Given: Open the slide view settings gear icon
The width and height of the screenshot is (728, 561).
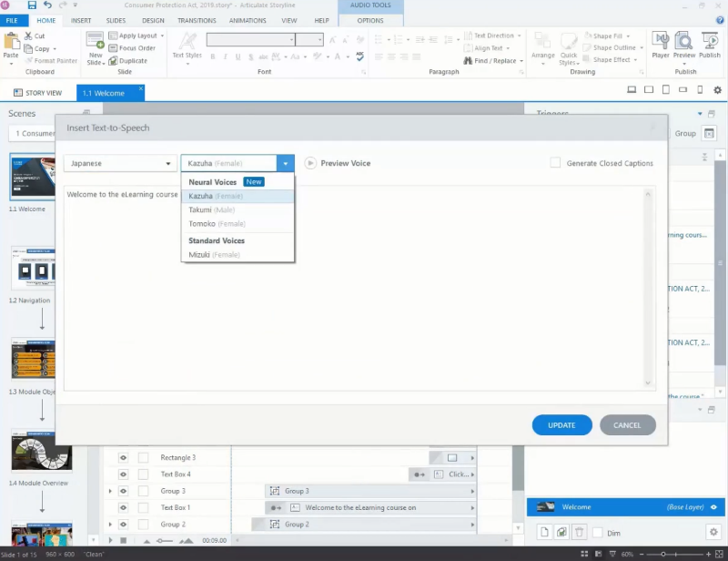Looking at the screenshot, I should pos(717,90).
